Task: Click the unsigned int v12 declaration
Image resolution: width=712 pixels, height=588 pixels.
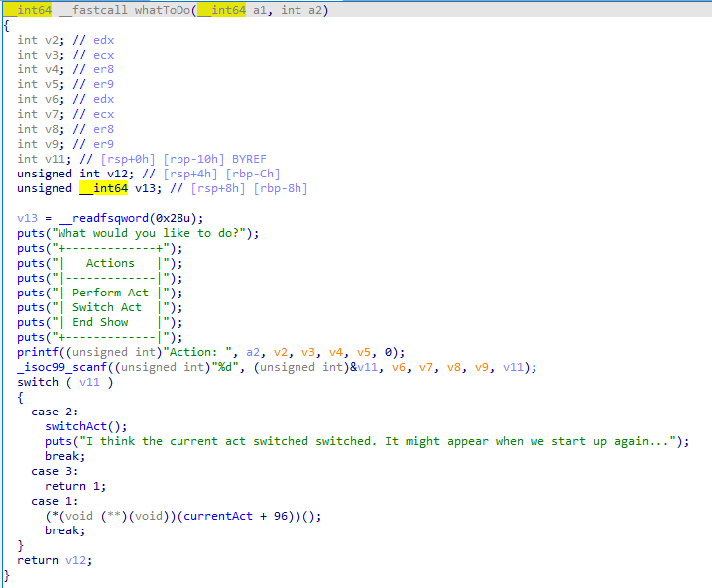Action: click(149, 174)
